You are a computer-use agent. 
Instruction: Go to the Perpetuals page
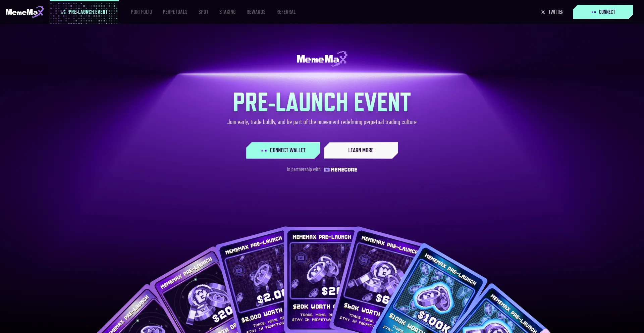coord(175,12)
